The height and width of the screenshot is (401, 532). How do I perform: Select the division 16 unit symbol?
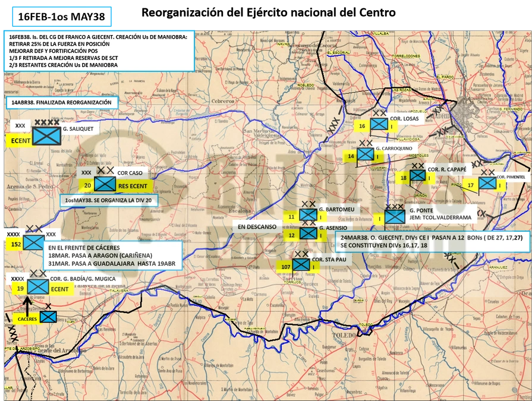point(379,124)
